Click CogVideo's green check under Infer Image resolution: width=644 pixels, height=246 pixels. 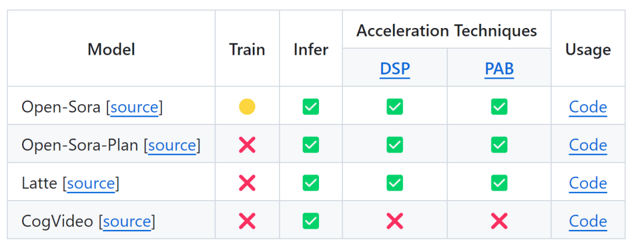pos(311,221)
